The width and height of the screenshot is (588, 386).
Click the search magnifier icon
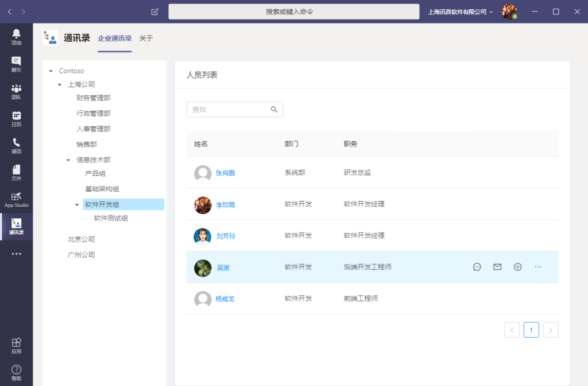coord(274,110)
